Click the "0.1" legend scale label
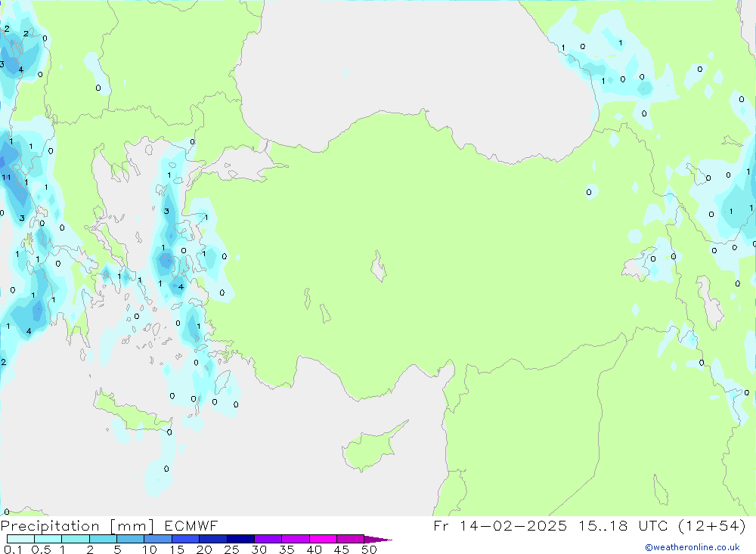This screenshot has height=554, width=756. coord(13,549)
